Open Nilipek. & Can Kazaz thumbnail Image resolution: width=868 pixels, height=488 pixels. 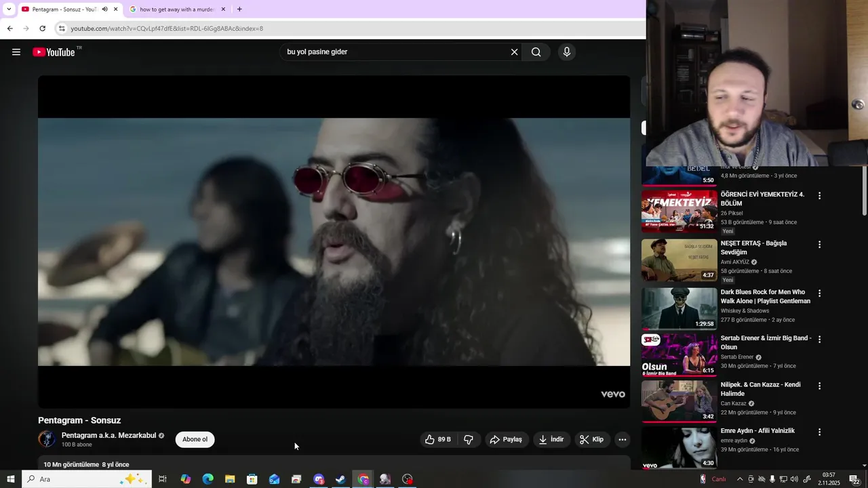pos(679,401)
